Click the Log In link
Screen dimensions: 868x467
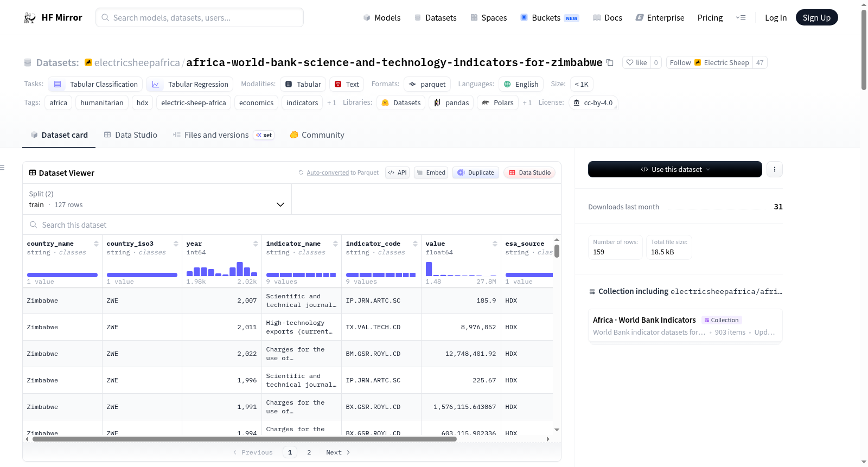coord(775,17)
